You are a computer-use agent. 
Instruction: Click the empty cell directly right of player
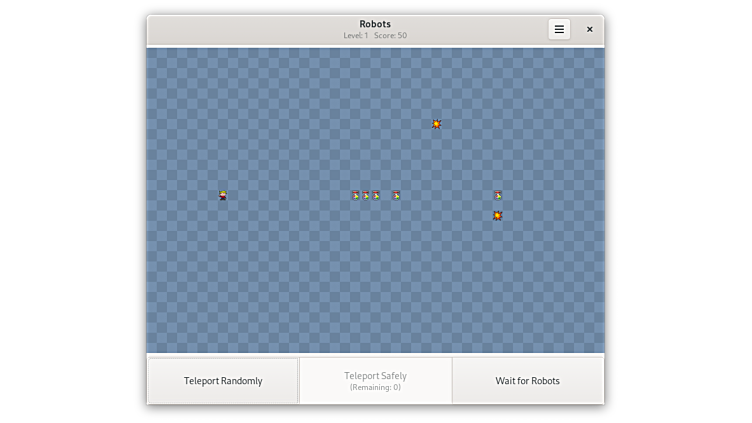(233, 195)
